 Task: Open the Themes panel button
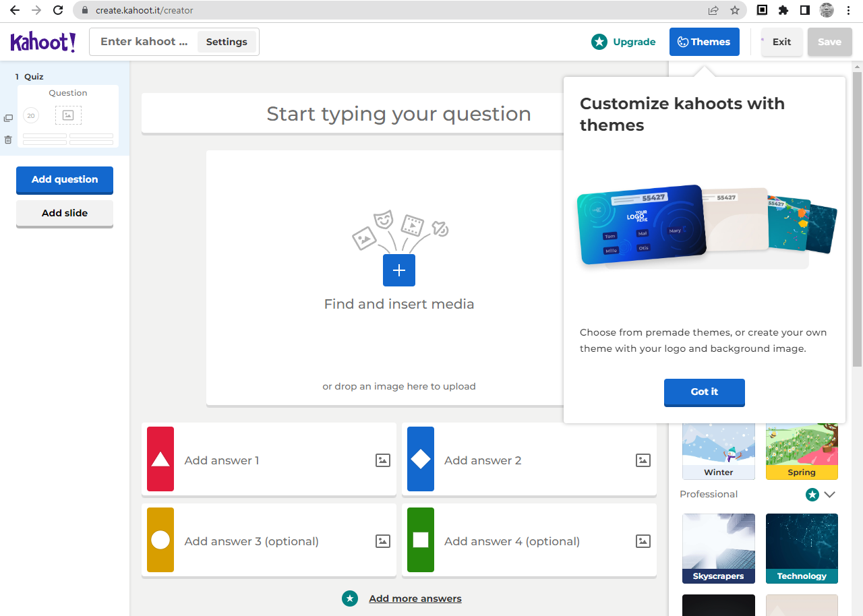coord(704,42)
